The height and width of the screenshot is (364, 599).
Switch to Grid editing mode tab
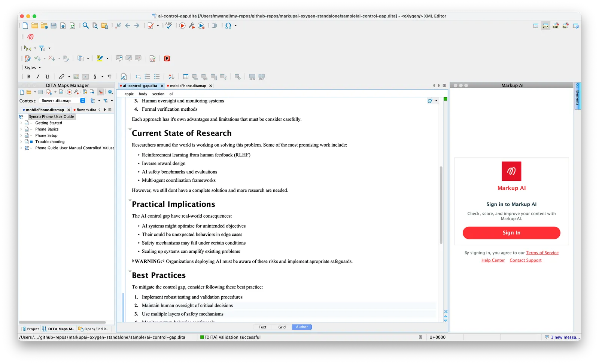pyautogui.click(x=282, y=327)
